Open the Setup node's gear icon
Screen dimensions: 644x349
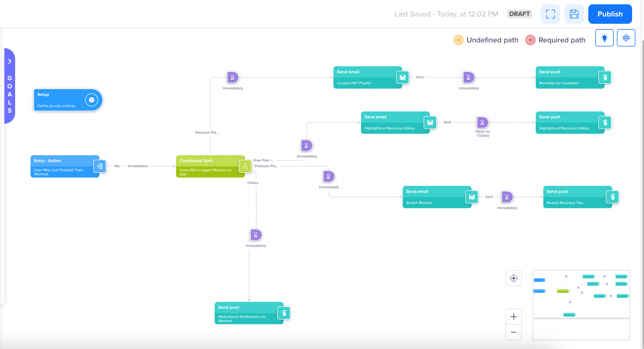point(91,100)
